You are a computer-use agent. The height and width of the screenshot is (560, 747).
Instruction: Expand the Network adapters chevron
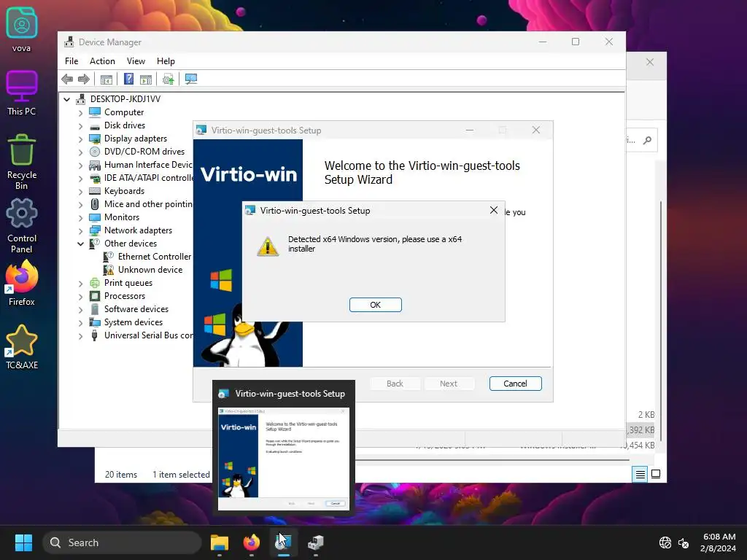click(x=80, y=231)
